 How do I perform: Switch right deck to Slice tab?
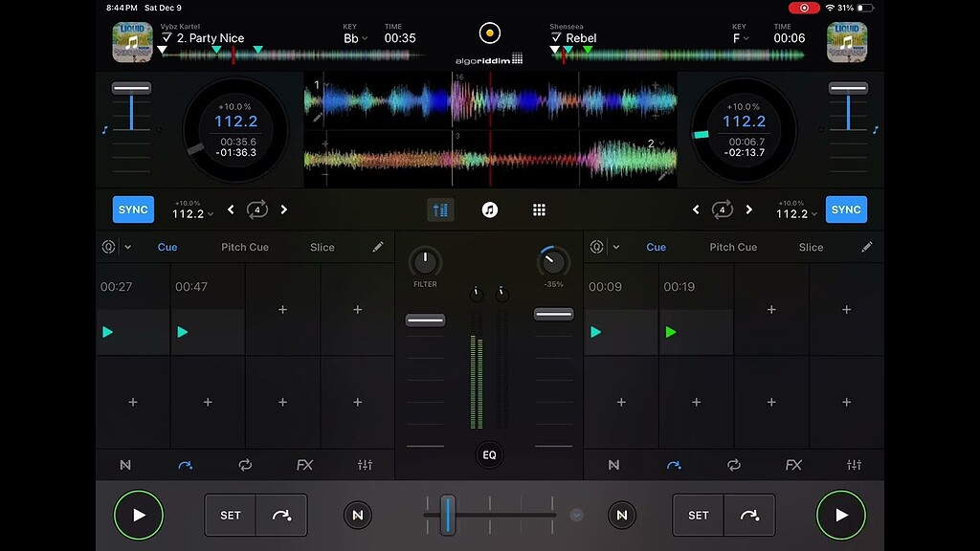811,247
